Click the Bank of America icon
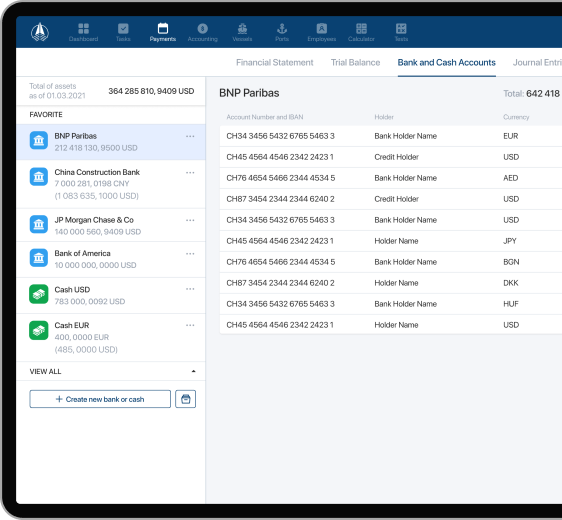This screenshot has width=562, height=520. coord(39,258)
